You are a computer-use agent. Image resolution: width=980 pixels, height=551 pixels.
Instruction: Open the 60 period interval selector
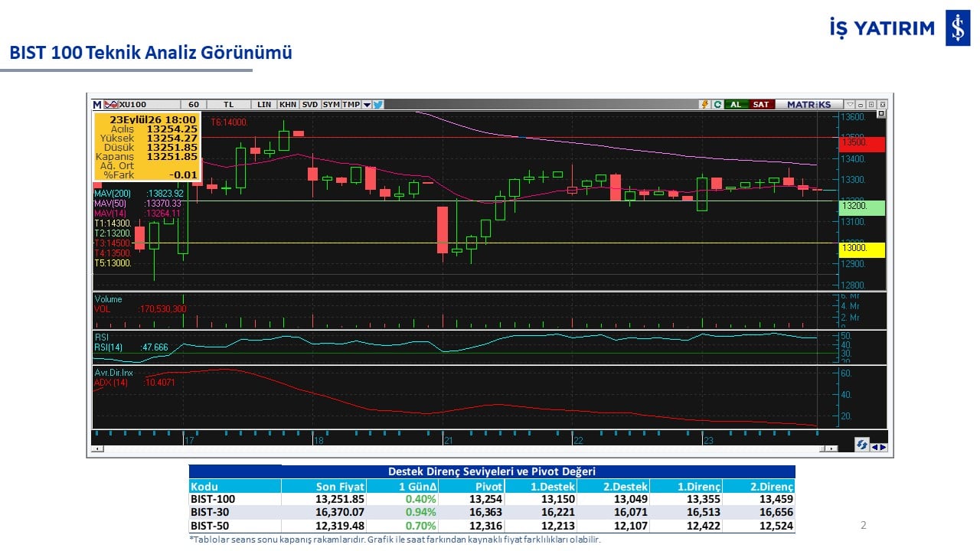point(194,105)
